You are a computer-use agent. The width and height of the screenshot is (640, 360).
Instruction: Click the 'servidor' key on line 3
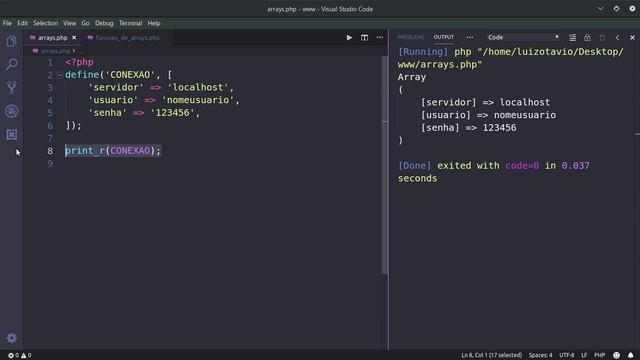pos(116,87)
